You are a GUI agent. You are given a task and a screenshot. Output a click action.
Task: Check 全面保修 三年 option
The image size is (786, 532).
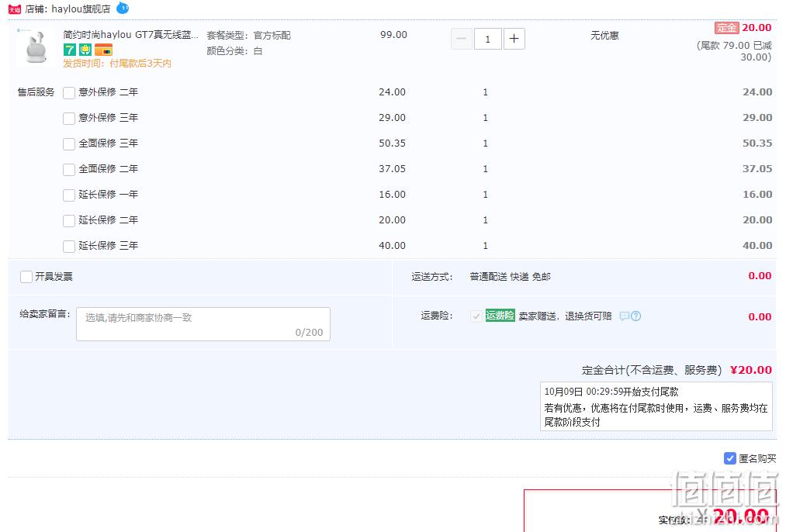click(69, 143)
